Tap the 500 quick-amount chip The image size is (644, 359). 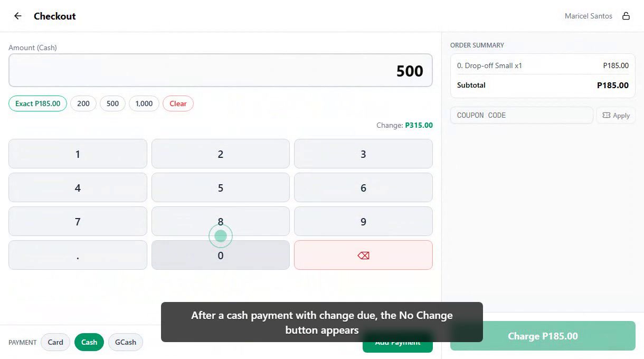(112, 103)
